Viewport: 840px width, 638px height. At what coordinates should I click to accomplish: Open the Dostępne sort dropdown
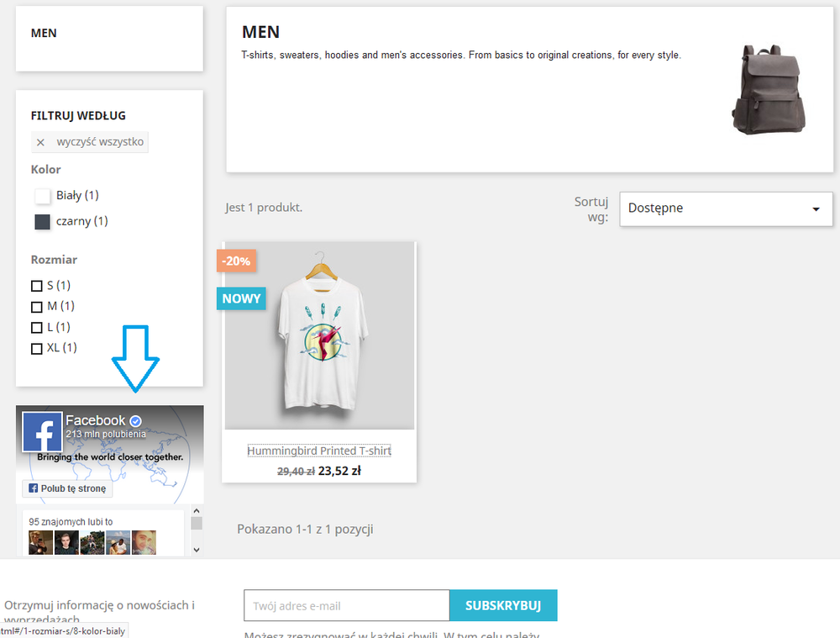point(725,208)
